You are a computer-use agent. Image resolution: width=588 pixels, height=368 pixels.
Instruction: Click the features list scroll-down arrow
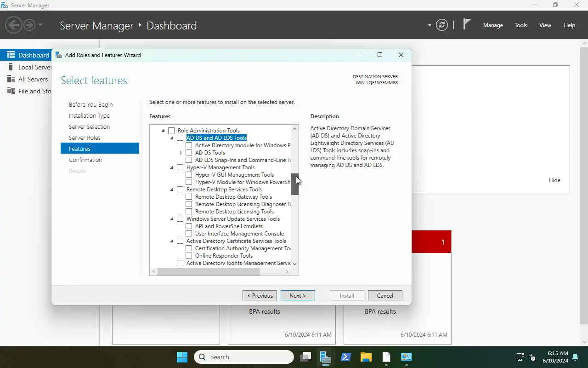[x=295, y=264]
